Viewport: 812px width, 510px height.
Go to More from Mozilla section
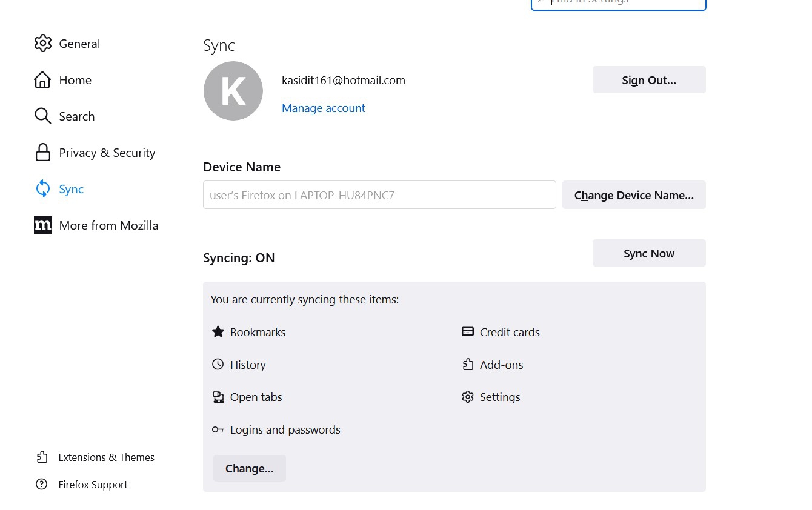coord(108,225)
